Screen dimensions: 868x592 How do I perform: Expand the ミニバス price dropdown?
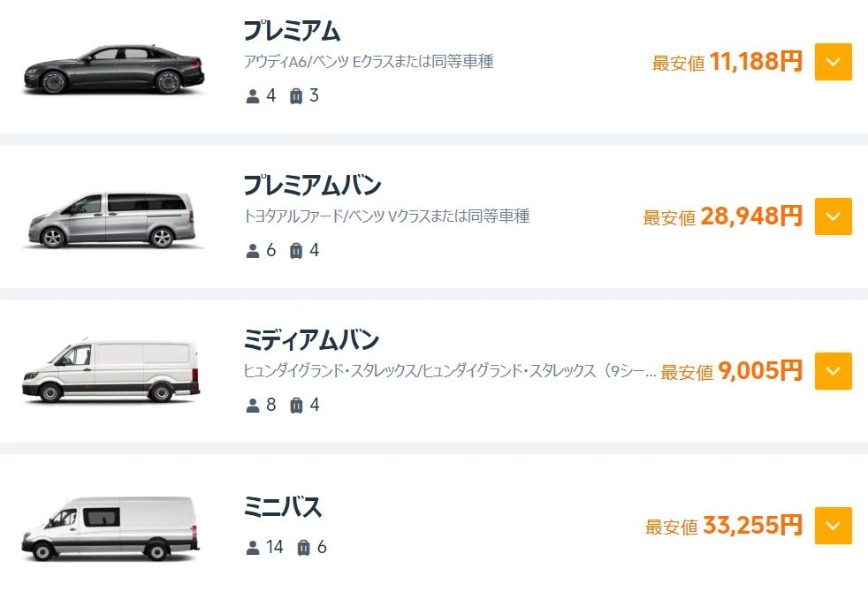(x=833, y=526)
